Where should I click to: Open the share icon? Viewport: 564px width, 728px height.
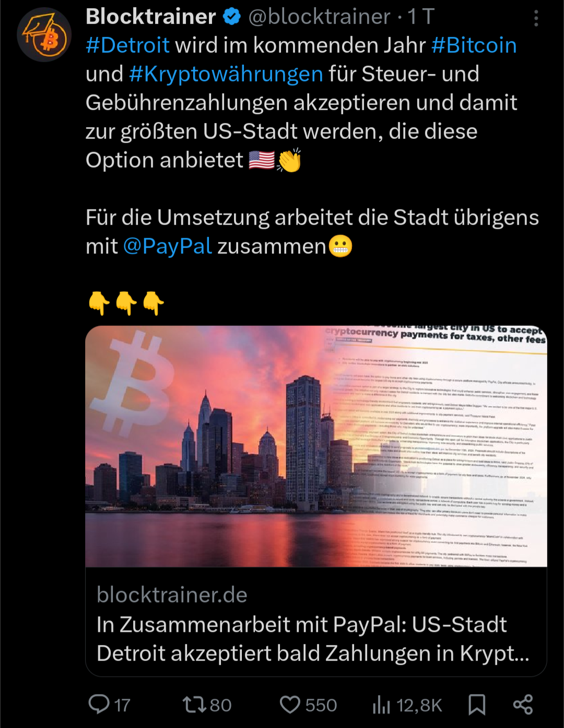click(523, 704)
